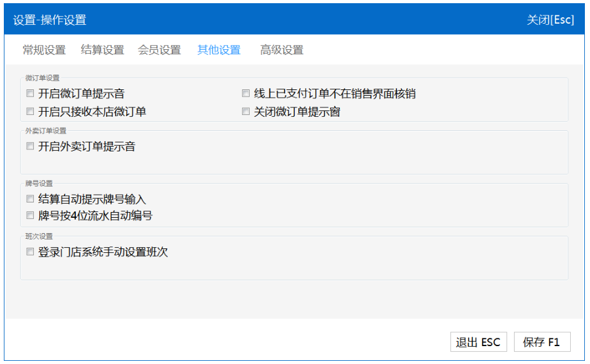590x364 pixels.
Task: Go to 会员设置 tab
Action: 159,50
